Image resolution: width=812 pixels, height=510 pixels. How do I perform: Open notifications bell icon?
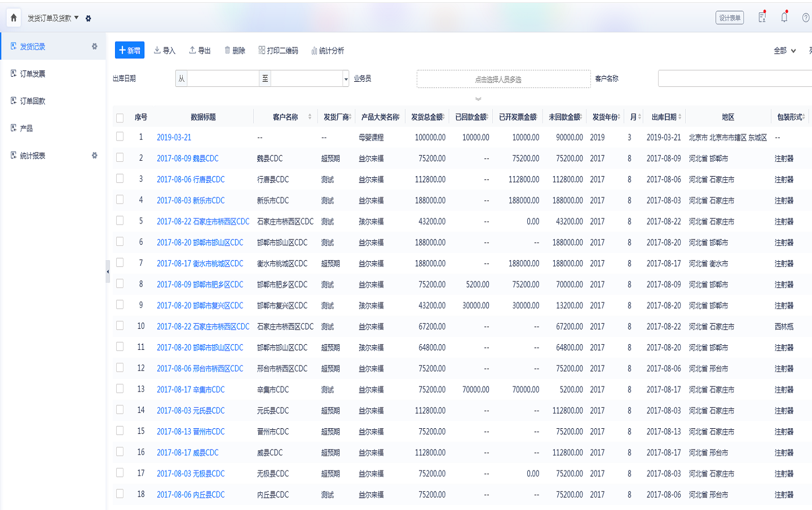784,17
